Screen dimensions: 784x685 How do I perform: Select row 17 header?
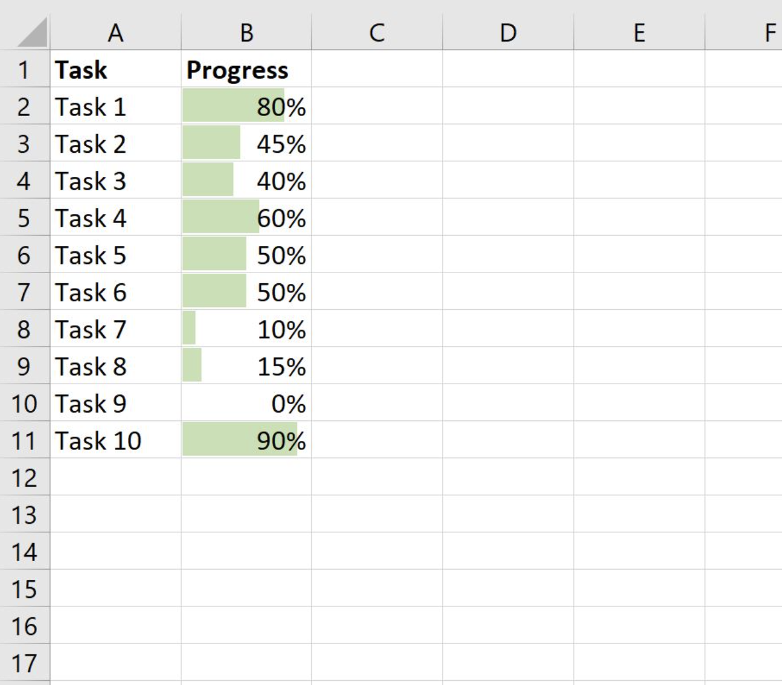pyautogui.click(x=24, y=663)
